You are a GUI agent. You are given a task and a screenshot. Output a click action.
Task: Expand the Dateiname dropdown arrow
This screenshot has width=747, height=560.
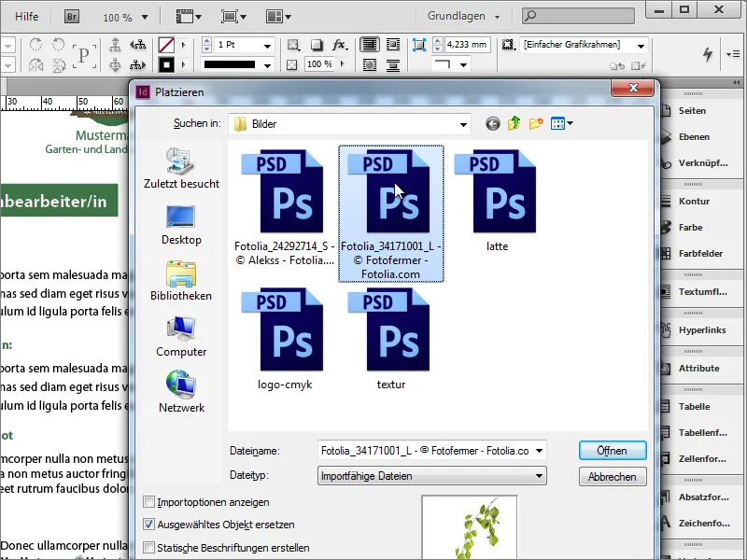[539, 451]
